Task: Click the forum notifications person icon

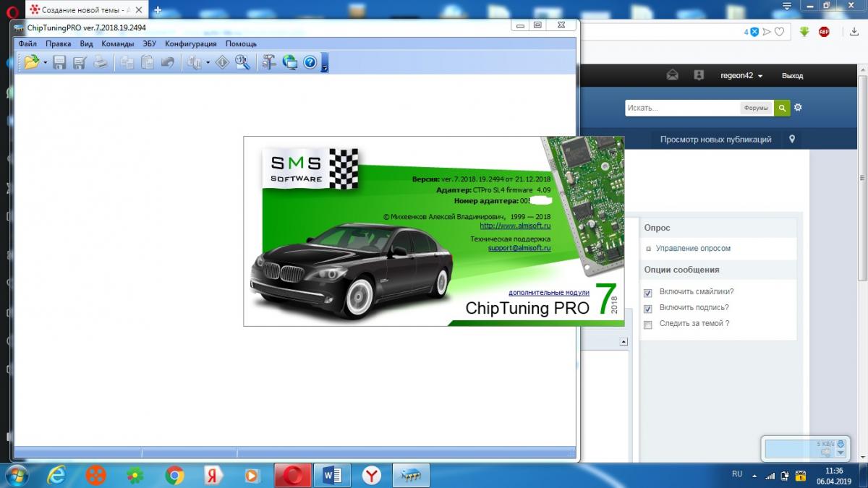Action: click(699, 75)
